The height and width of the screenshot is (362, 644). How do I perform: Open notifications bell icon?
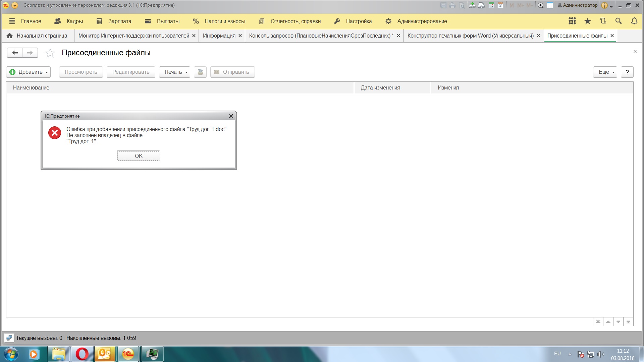point(634,21)
